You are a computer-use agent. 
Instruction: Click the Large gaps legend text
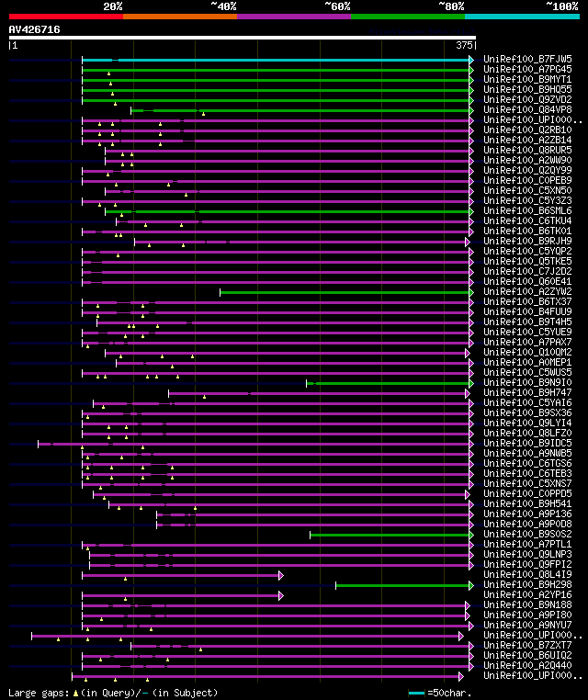(113, 693)
